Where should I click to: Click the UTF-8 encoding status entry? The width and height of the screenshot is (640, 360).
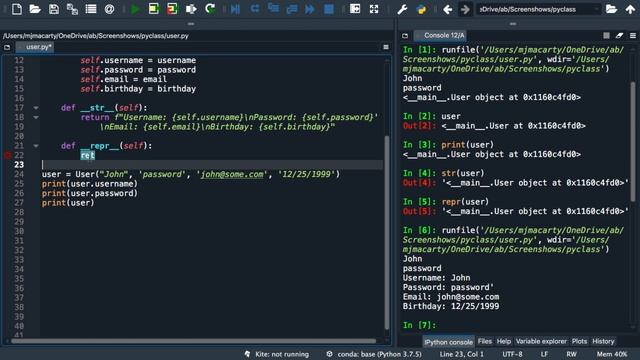tap(512, 354)
